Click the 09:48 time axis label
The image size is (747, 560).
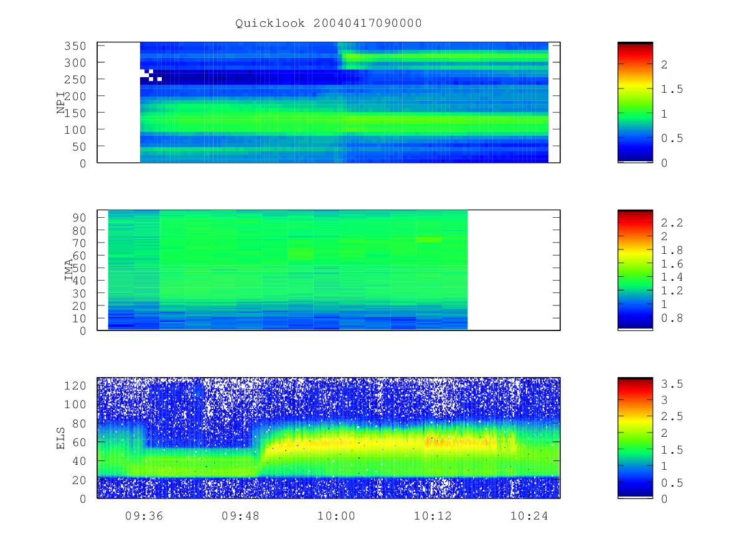(x=240, y=516)
